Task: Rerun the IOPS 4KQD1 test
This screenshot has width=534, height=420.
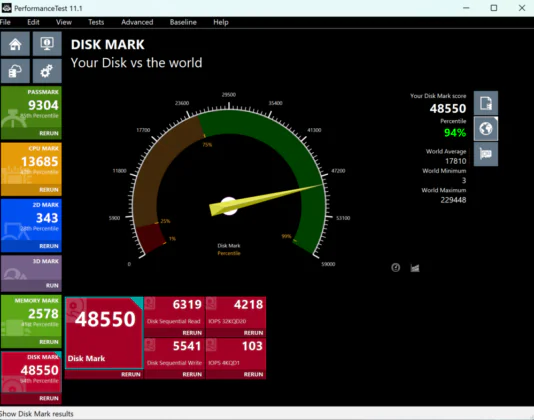Action: pos(253,374)
